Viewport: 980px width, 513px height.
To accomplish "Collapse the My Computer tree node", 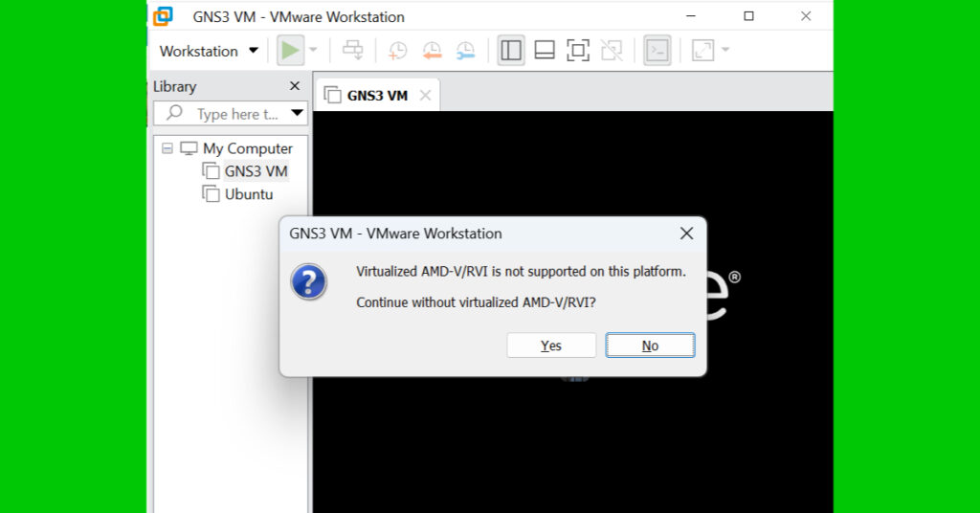I will point(167,148).
